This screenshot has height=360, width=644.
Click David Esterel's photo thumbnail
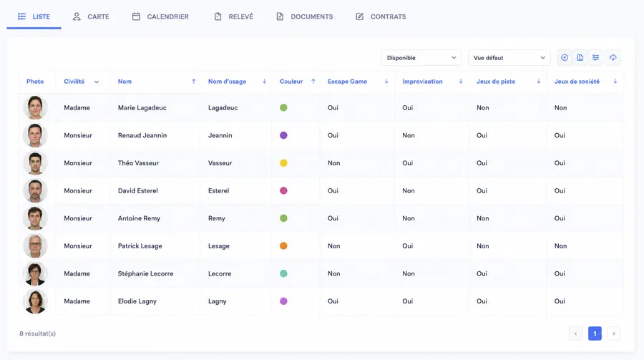(35, 190)
